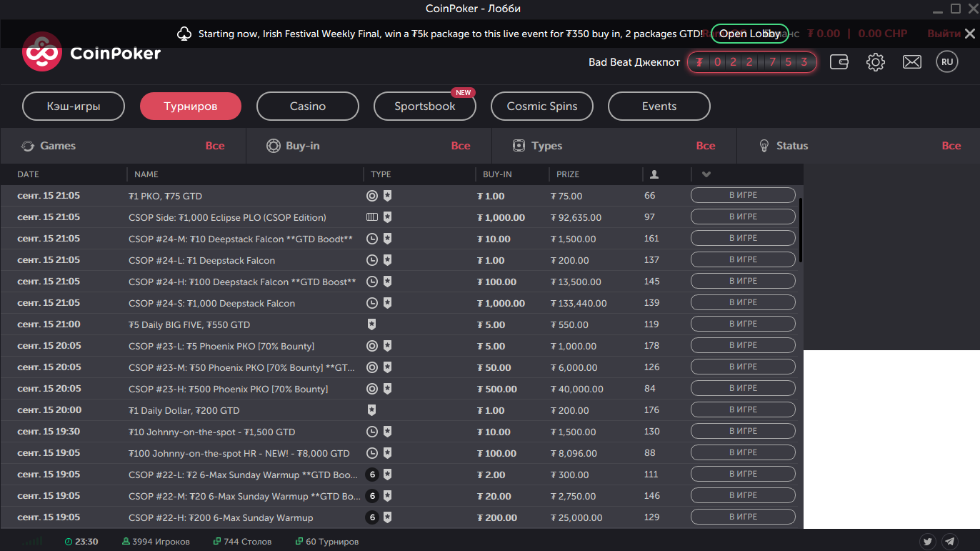Screen dimensions: 980x551
Task: Open the Types filter dropdown showing Все
Action: pyautogui.click(x=706, y=146)
